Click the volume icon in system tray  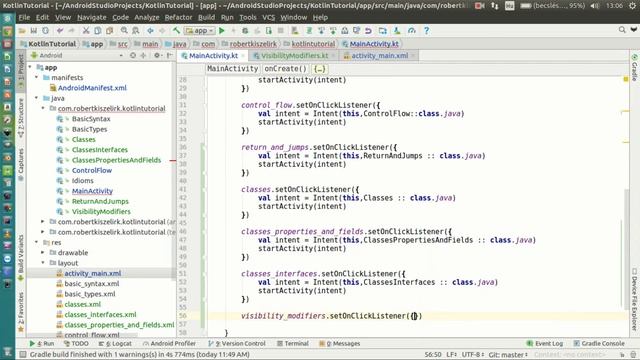pyautogui.click(x=595, y=6)
